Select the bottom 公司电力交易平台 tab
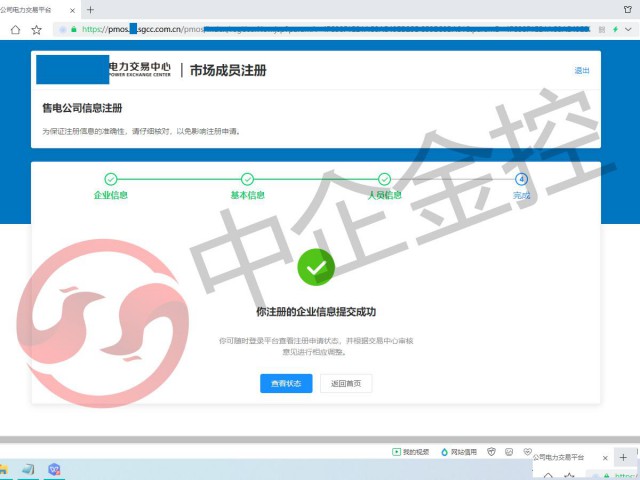The image size is (640, 480). [558, 457]
